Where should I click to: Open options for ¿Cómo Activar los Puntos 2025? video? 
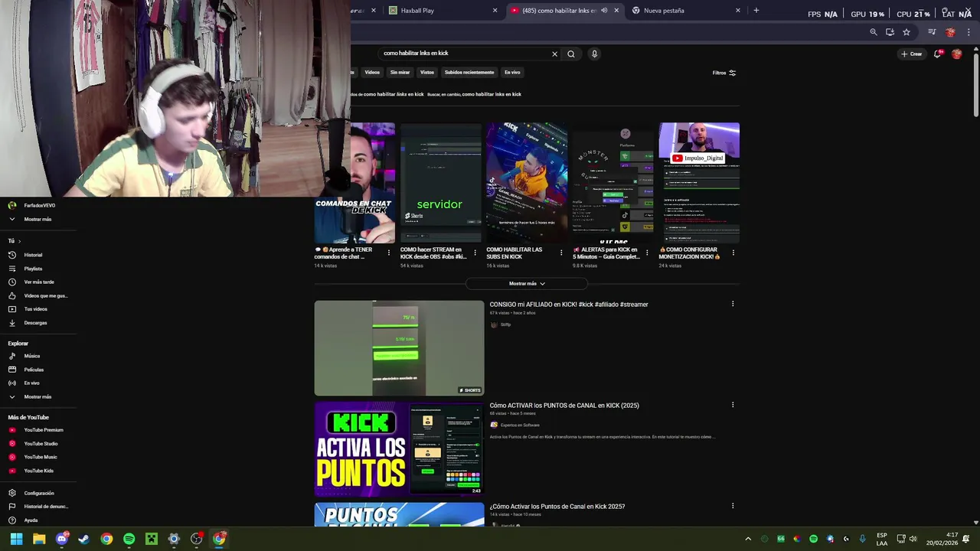pos(733,506)
